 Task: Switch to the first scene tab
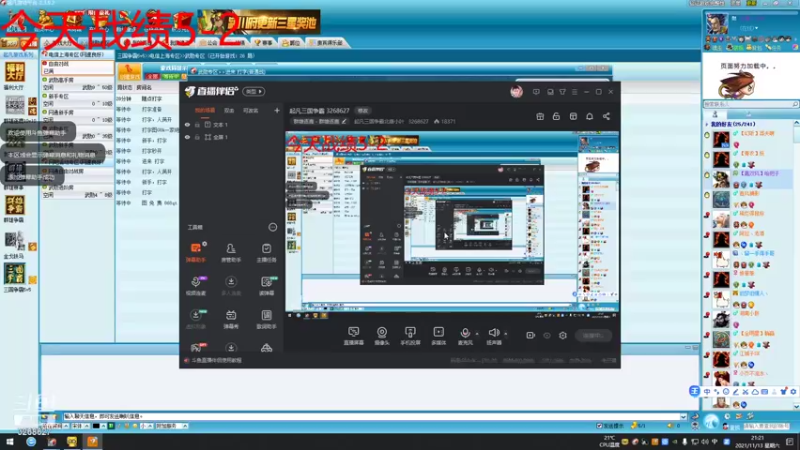coord(205,110)
